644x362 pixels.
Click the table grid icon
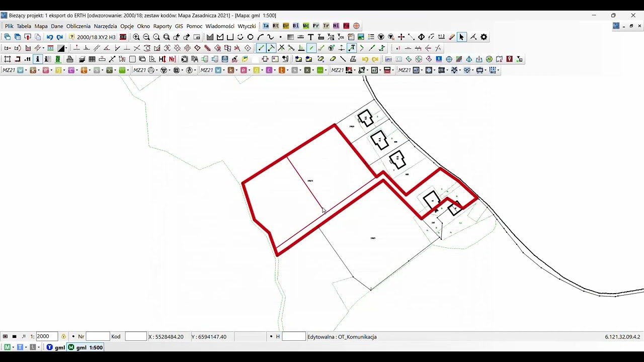coord(92,59)
